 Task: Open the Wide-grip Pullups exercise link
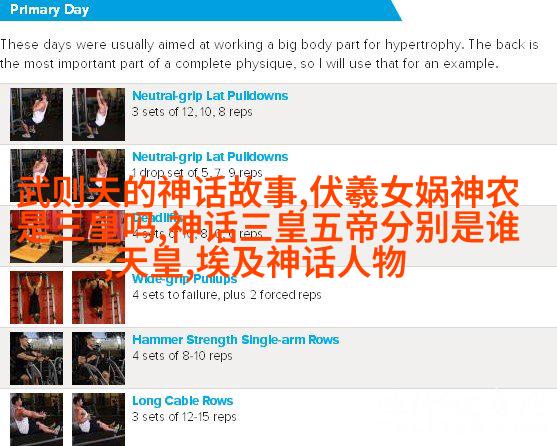184,279
